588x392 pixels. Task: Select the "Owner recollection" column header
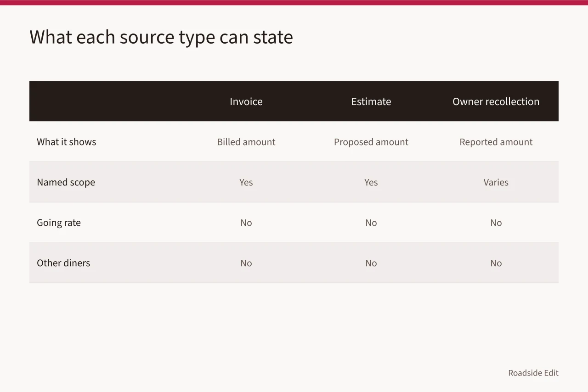point(496,101)
